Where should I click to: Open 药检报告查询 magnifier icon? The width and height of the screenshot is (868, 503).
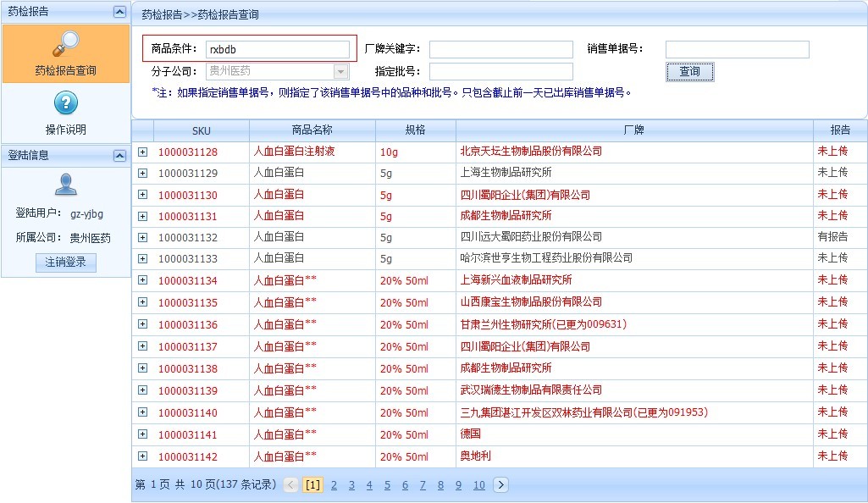click(x=66, y=44)
